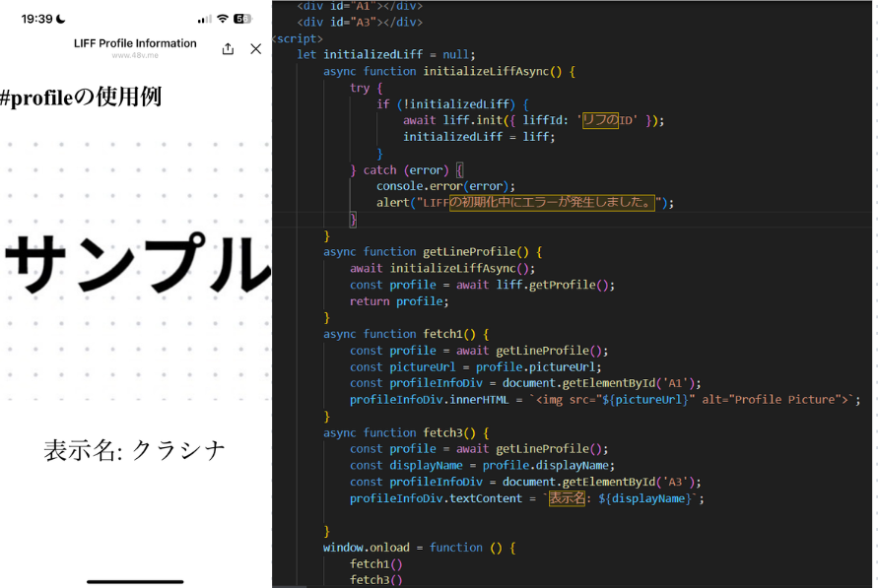Image resolution: width=878 pixels, height=588 pixels.
Task: Tap the LIFF Profile Information title
Action: pos(135,43)
